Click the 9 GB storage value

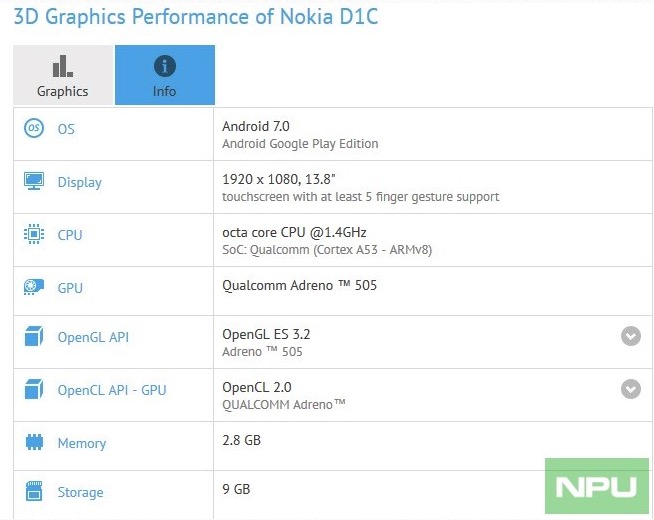click(236, 489)
